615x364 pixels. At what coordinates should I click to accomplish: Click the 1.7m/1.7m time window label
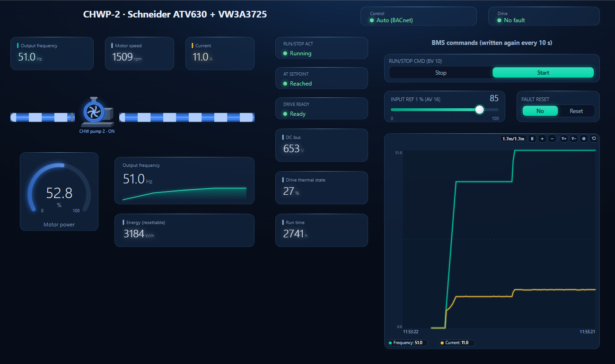[513, 139]
